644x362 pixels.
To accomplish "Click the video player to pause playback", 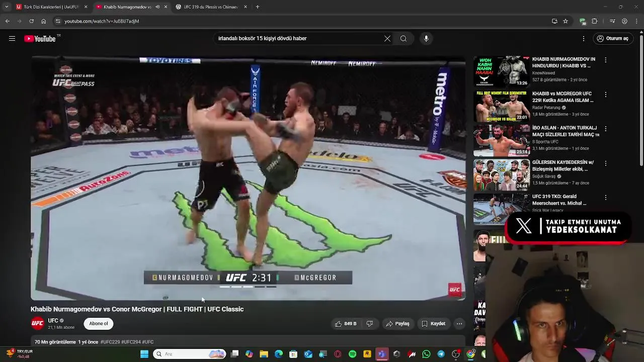I will click(248, 177).
